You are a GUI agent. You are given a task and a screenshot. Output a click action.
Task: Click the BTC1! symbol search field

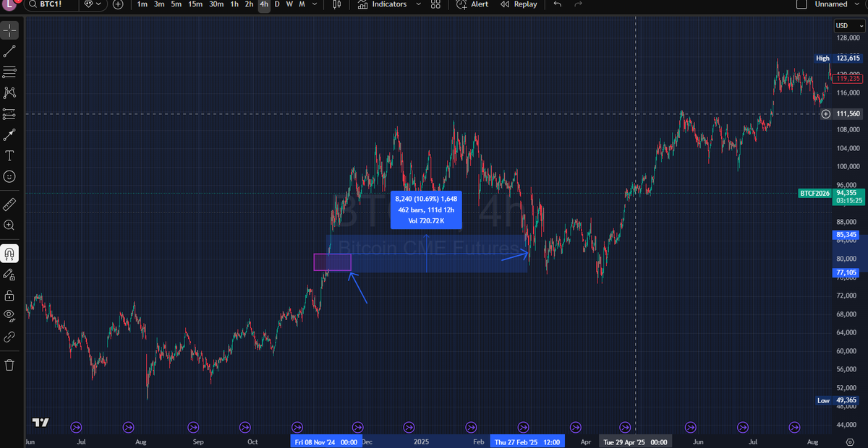pyautogui.click(x=51, y=4)
